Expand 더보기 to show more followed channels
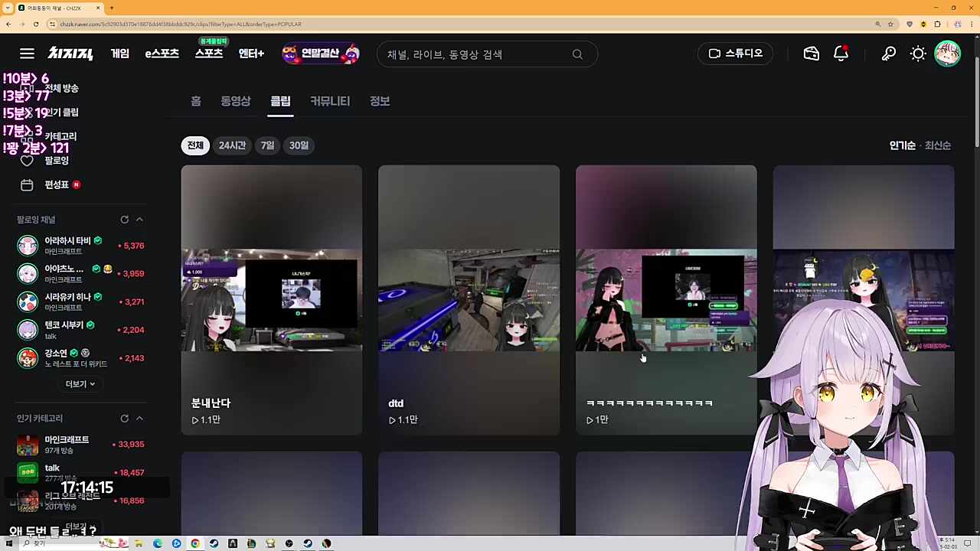Viewport: 980px width, 551px height. click(80, 383)
